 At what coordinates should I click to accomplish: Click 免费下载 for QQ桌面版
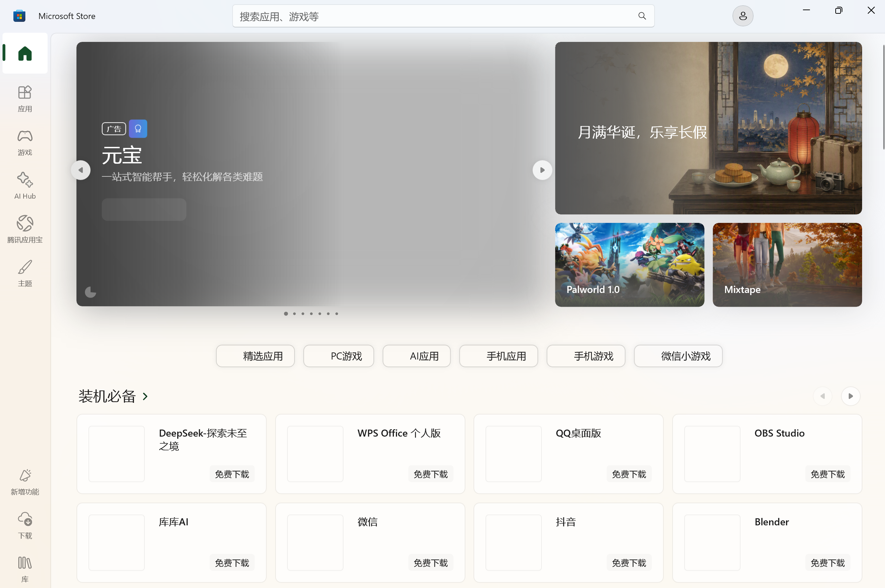(629, 474)
